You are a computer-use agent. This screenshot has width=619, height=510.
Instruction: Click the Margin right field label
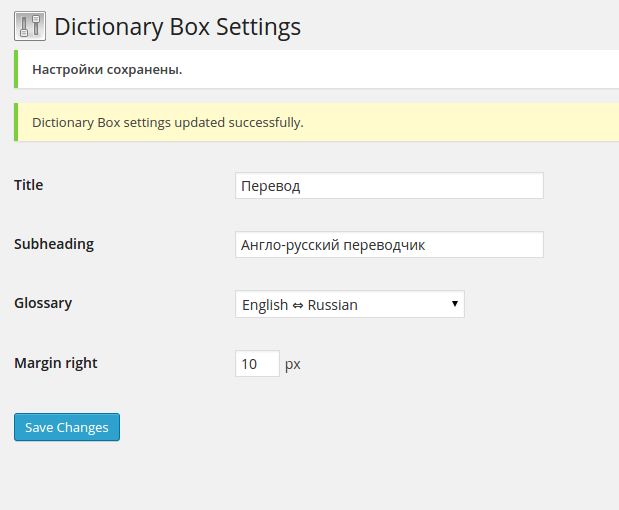56,363
